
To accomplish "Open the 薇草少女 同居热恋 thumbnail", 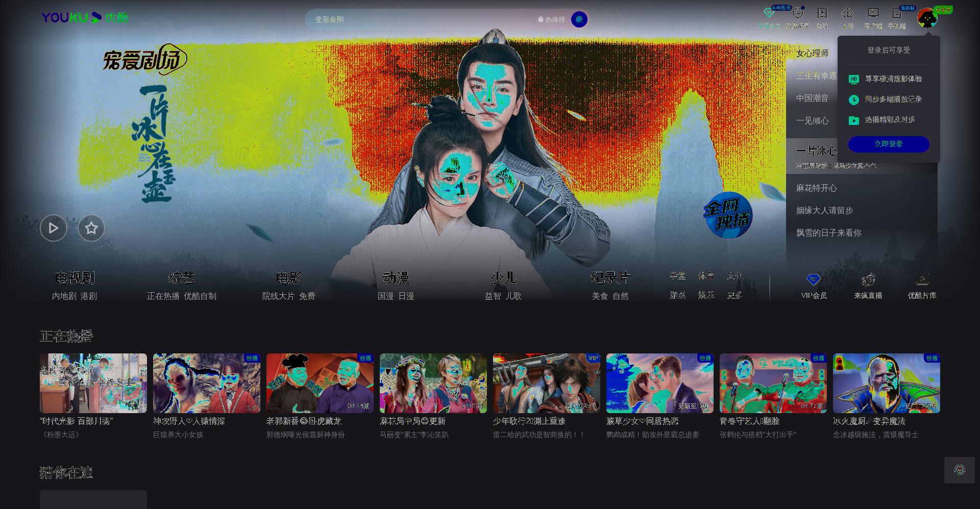I will point(660,383).
